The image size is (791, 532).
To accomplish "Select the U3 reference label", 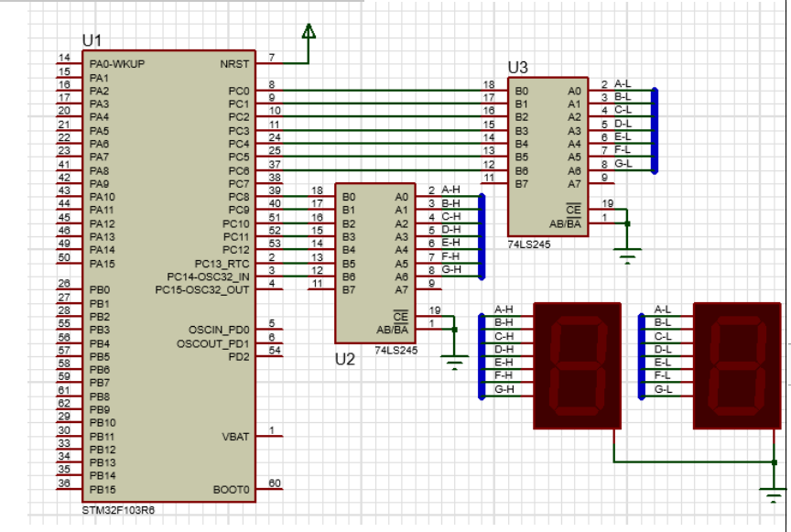I will [x=517, y=67].
